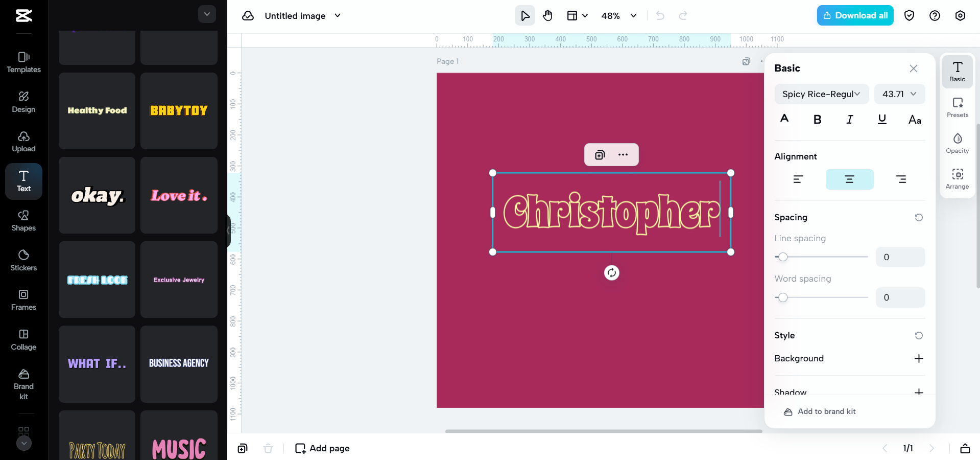The height and width of the screenshot is (460, 980).
Task: Click the Add page button
Action: point(323,448)
